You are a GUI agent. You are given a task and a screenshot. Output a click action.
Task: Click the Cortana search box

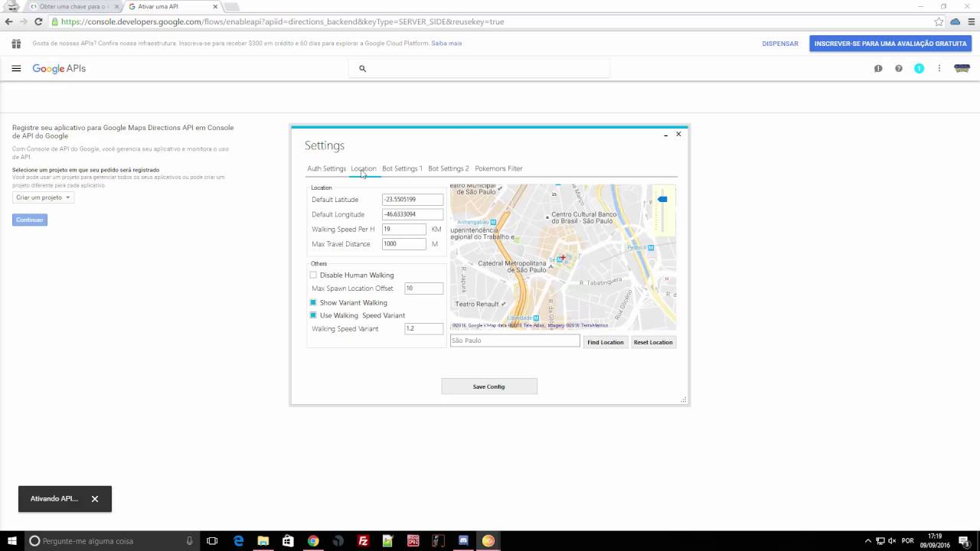pyautogui.click(x=112, y=541)
